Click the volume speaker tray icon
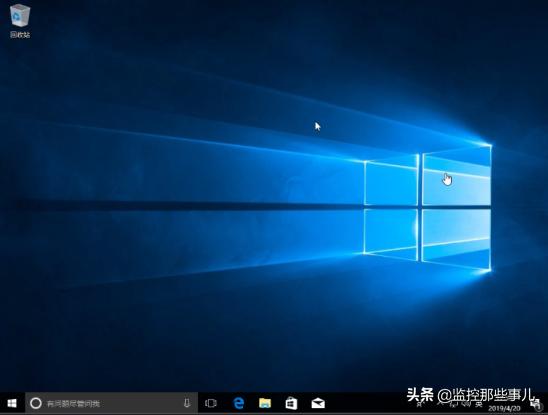Screen dimensions: 548x415 [x=466, y=405]
